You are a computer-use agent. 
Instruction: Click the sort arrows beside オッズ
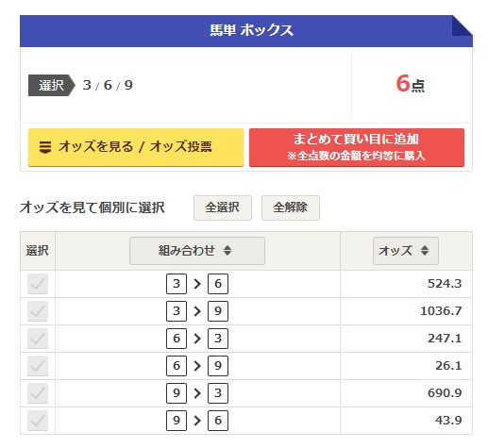point(425,251)
